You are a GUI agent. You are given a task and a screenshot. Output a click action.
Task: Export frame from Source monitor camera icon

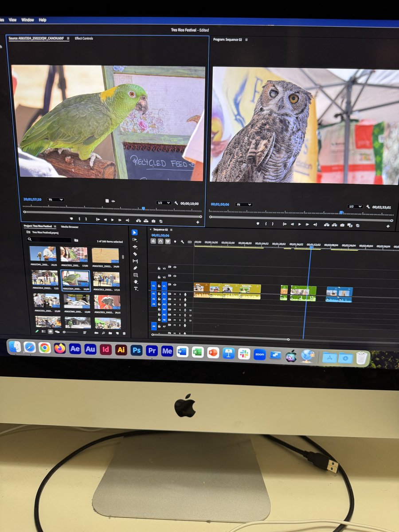153,221
